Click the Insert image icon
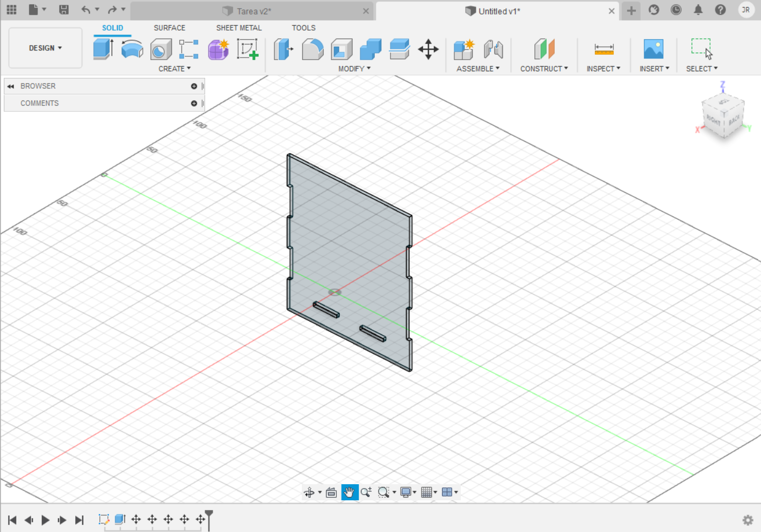 [654, 49]
